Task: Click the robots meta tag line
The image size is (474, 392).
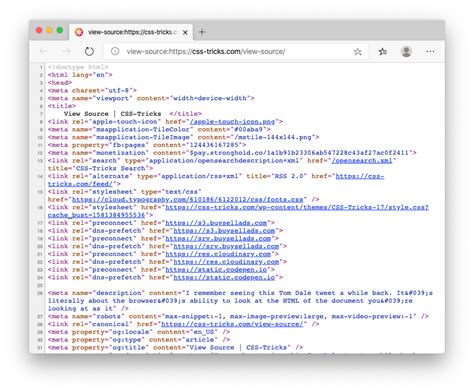Action: (x=238, y=316)
